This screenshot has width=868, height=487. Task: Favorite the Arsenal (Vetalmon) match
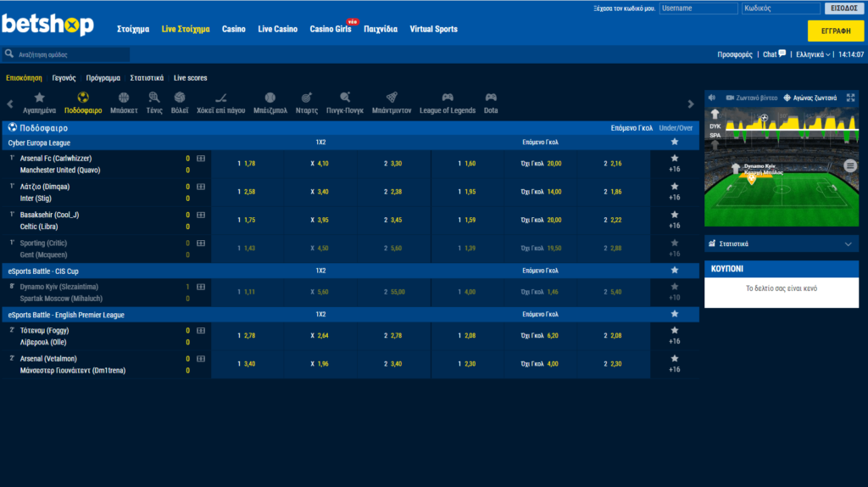pyautogui.click(x=674, y=359)
